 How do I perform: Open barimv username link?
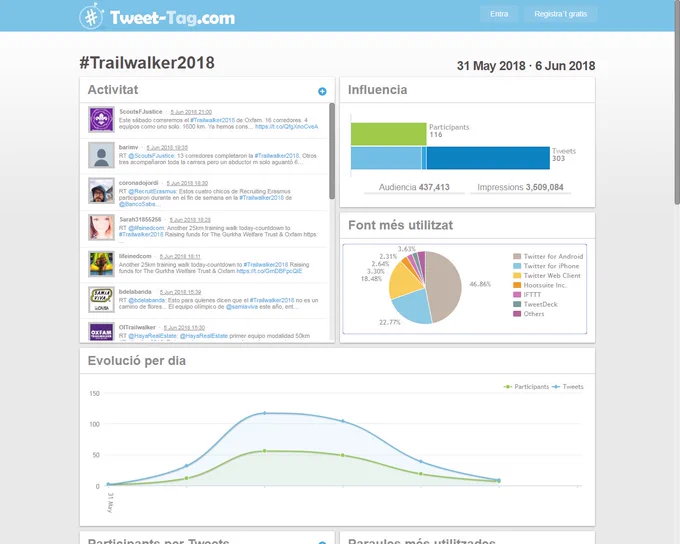128,147
